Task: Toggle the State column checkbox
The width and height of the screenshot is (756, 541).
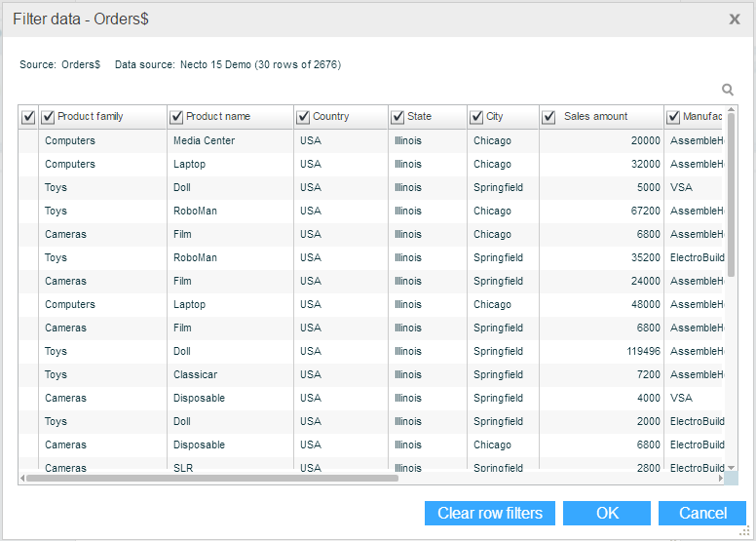Action: [x=397, y=117]
